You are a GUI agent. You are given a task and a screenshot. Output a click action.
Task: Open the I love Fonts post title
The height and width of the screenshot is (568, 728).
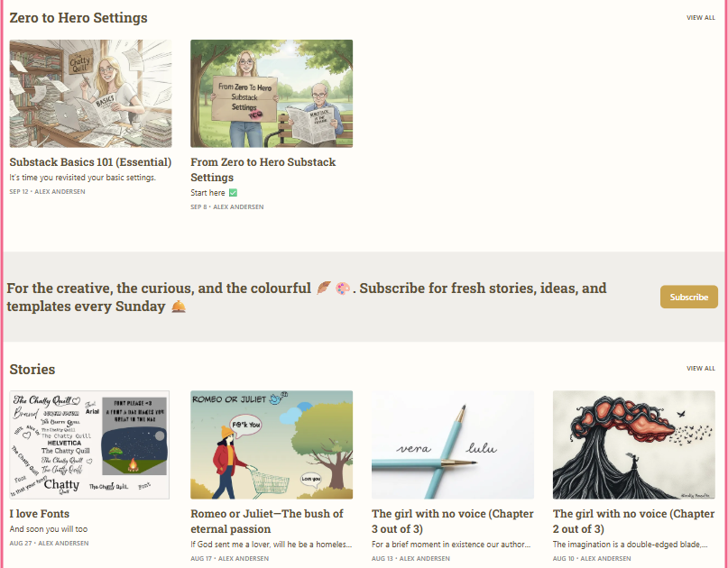tap(40, 514)
